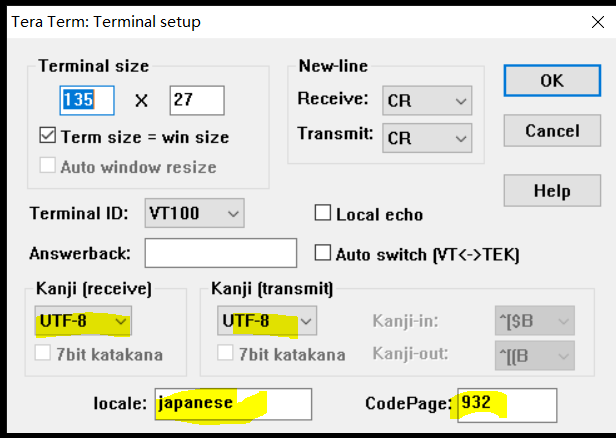The width and height of the screenshot is (616, 438).
Task: Open the Terminal ID VT100 dropdown
Action: point(194,213)
